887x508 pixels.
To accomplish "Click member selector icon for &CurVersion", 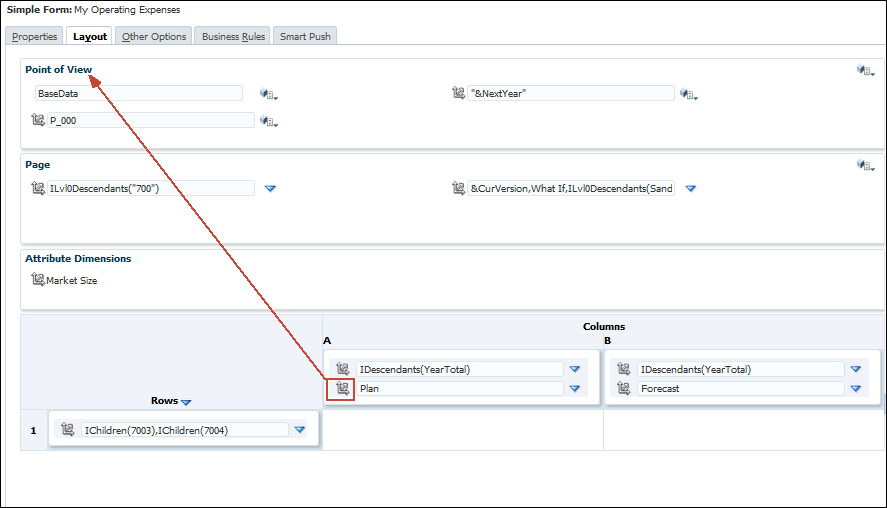I will pos(458,188).
